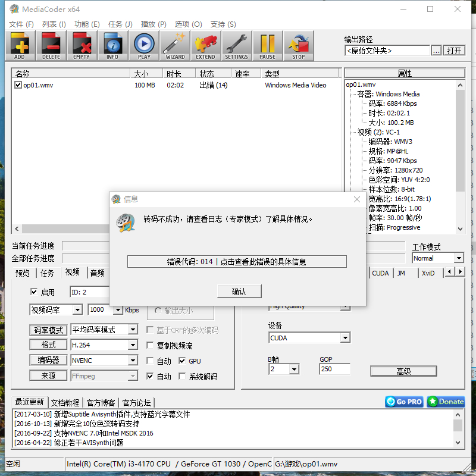
Task: Click the 打开 output folder button
Action: point(454,51)
